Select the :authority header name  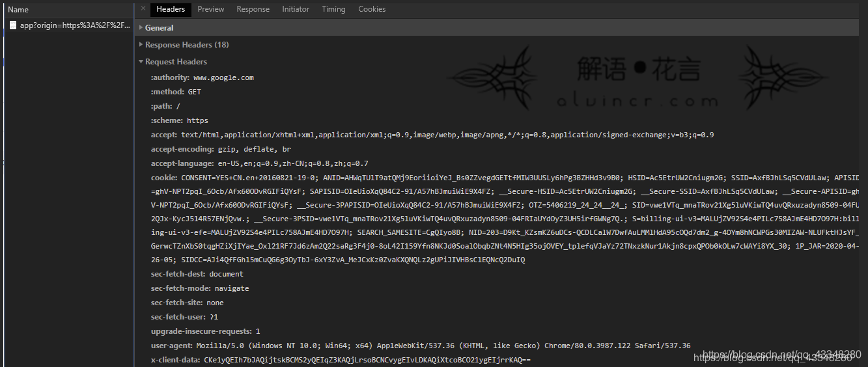(170, 77)
